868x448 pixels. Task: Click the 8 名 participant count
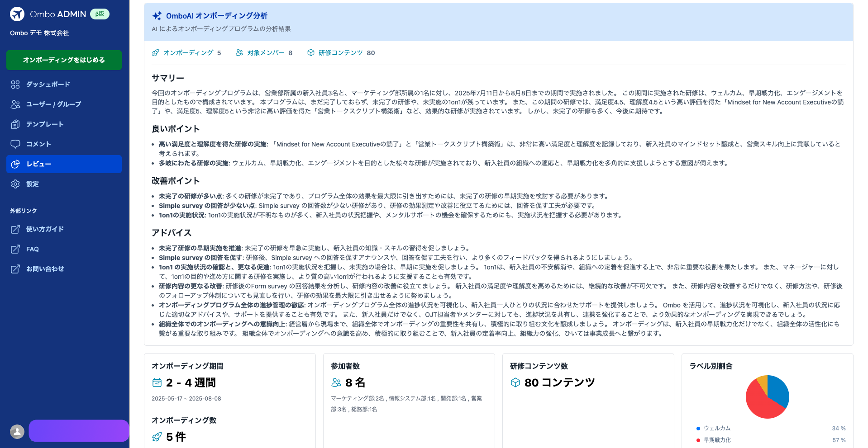coord(355,383)
